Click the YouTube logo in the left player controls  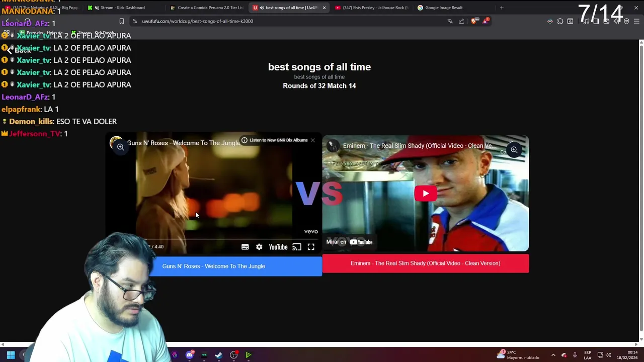pyautogui.click(x=278, y=247)
